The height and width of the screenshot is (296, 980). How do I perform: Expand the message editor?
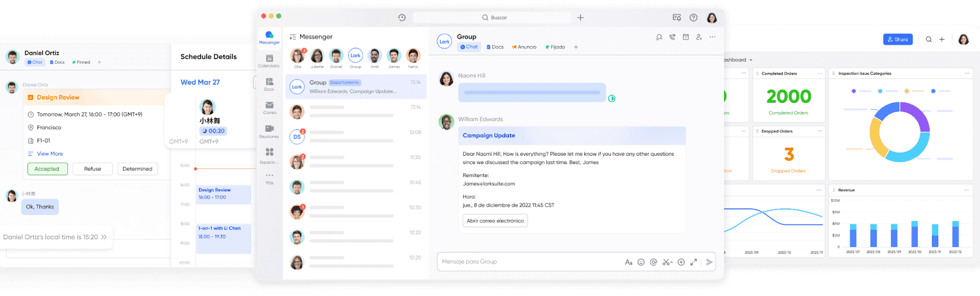(694, 262)
